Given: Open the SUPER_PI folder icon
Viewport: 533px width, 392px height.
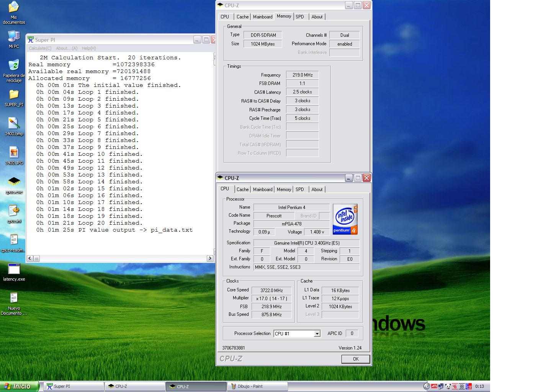Looking at the screenshot, I should coord(14,95).
